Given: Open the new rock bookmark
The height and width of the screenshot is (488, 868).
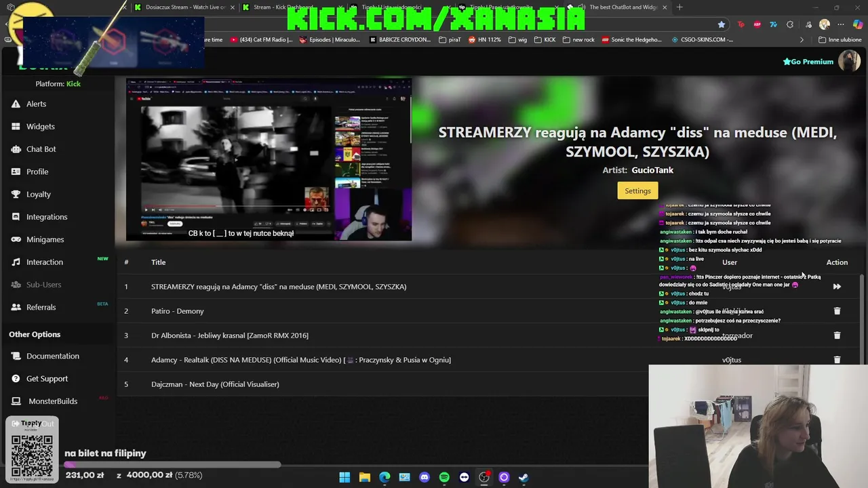Looking at the screenshot, I should pyautogui.click(x=578, y=40).
